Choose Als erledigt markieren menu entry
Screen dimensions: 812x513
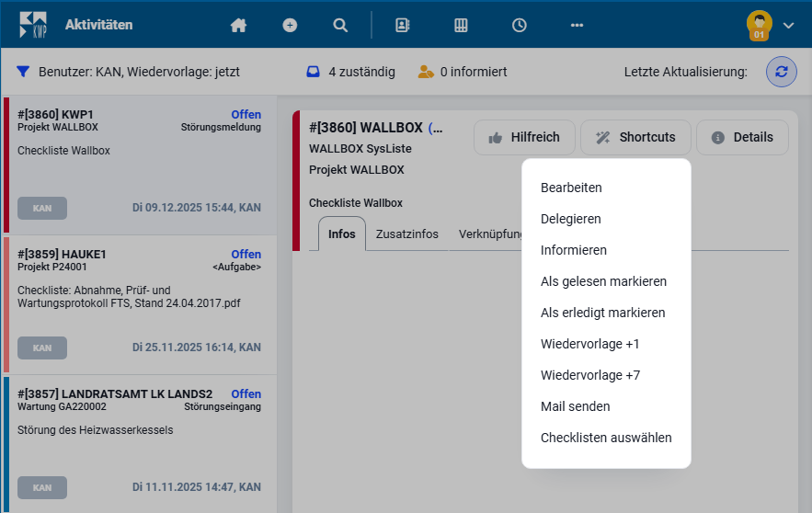(602, 313)
